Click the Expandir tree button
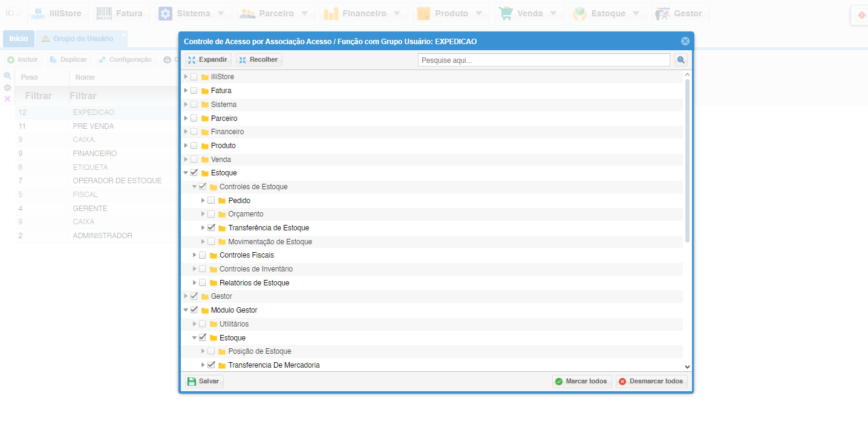Screen dimensions: 868x442 (208, 60)
